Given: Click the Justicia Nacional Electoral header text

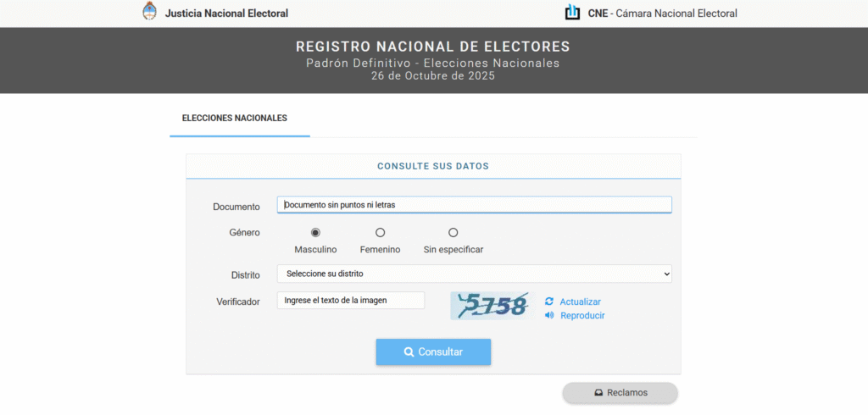Looking at the screenshot, I should pyautogui.click(x=226, y=13).
